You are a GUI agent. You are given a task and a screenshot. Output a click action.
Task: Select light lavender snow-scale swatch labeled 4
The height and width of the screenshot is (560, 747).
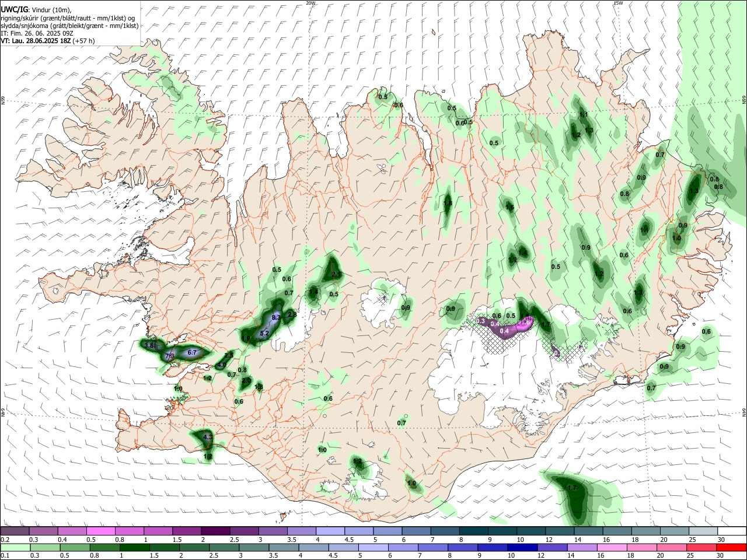330,531
